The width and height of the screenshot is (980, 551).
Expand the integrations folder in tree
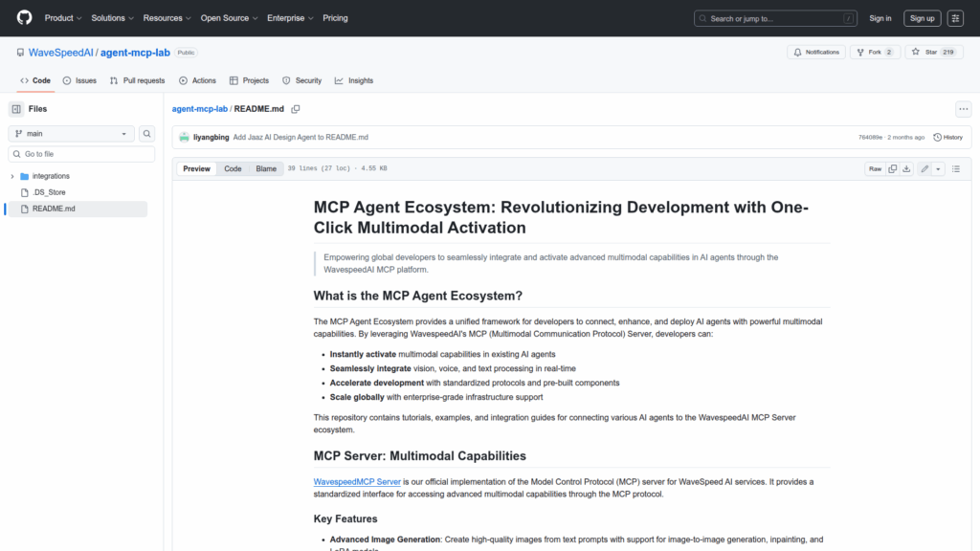pyautogui.click(x=12, y=176)
